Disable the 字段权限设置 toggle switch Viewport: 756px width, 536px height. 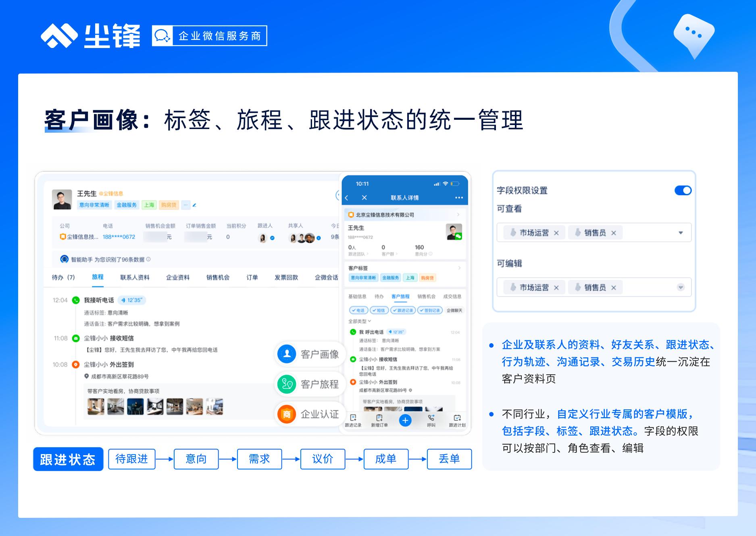pos(682,190)
